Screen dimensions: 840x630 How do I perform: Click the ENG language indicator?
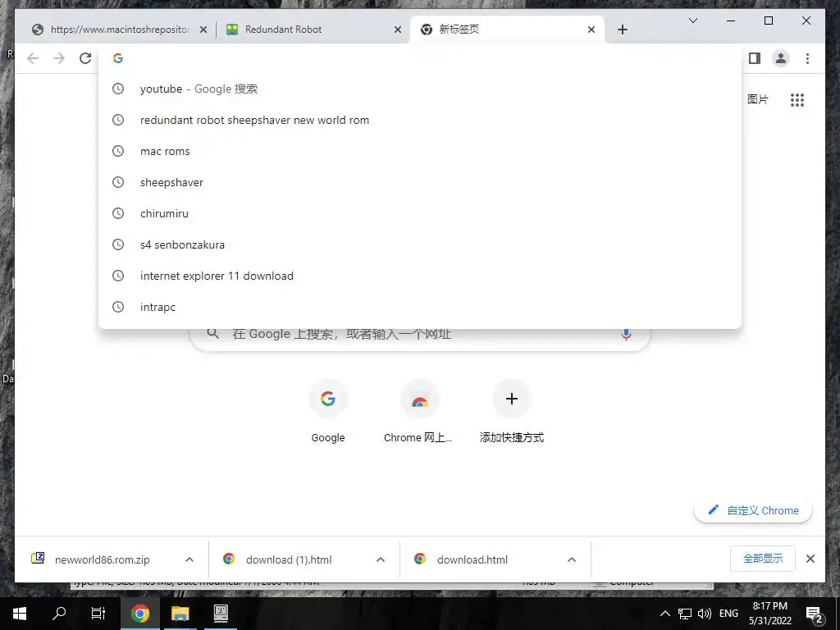point(728,614)
